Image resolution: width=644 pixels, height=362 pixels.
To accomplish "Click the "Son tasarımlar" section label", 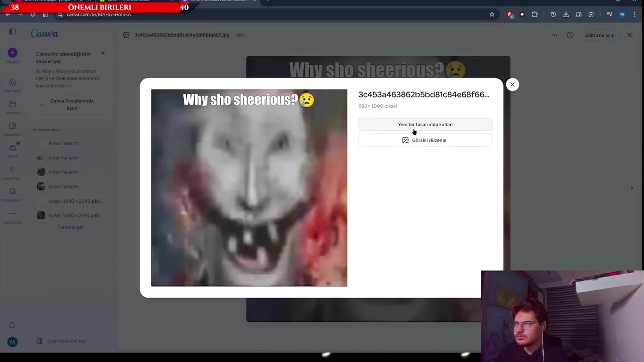I will (x=47, y=130).
